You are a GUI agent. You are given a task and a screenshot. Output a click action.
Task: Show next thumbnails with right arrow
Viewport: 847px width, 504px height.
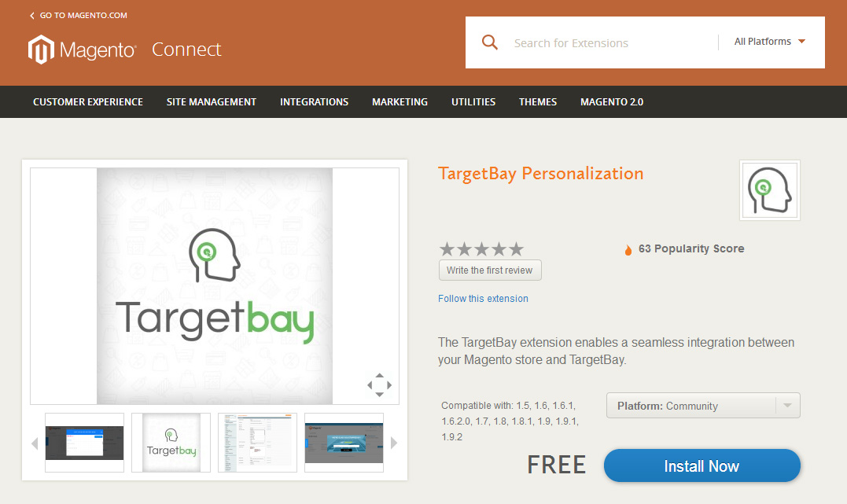(x=394, y=443)
